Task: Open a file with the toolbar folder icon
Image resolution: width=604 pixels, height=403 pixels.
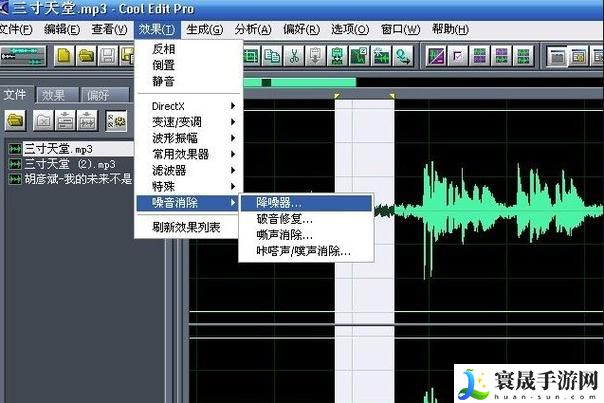Action: click(86, 56)
